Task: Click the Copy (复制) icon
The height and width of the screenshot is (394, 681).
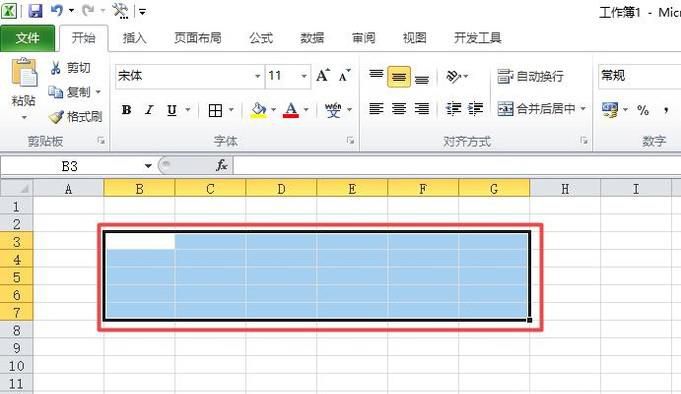Action: (x=56, y=92)
